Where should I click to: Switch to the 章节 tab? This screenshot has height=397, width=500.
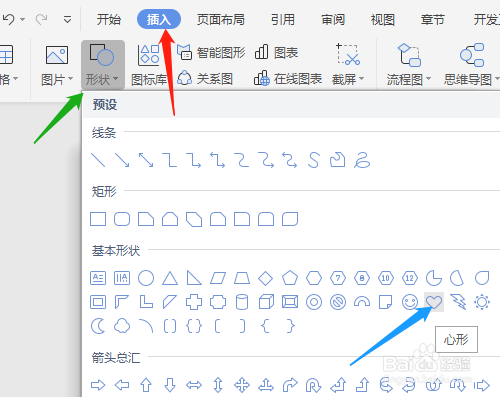pos(433,19)
